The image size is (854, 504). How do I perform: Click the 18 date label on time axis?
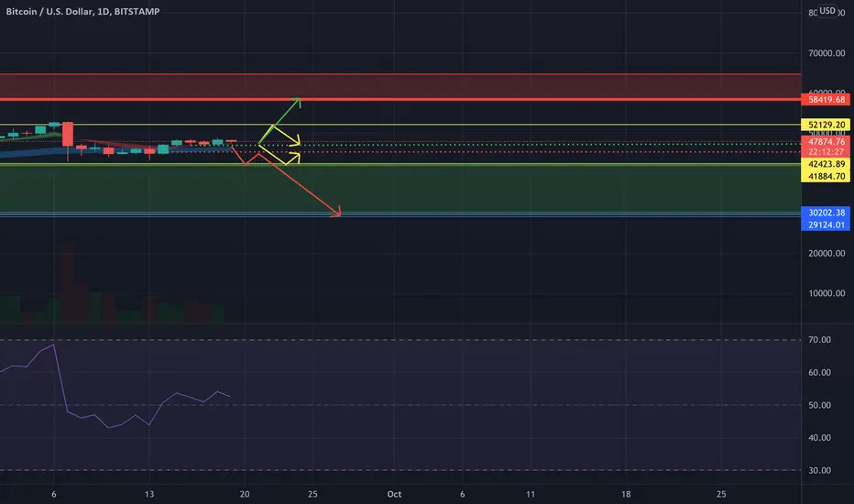point(626,494)
